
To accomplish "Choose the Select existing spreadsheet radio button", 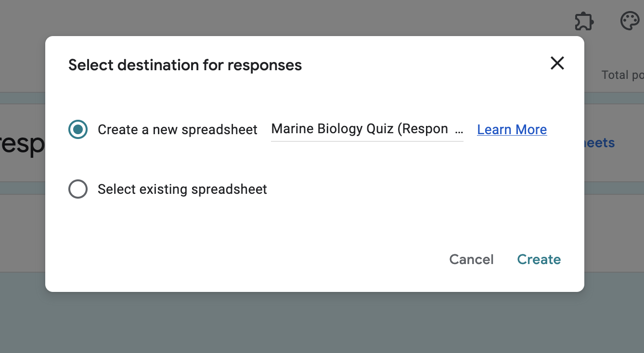I will pos(78,189).
